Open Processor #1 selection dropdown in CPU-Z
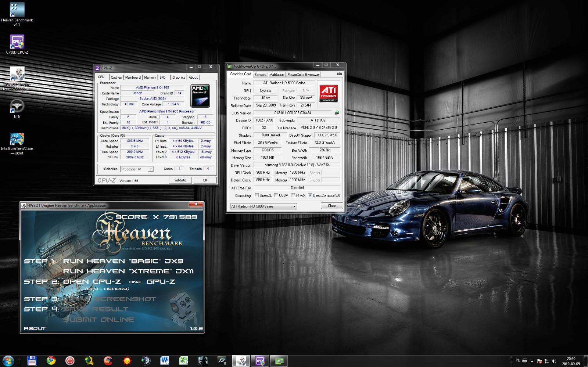Image resolution: width=588 pixels, height=367 pixels. (137, 169)
